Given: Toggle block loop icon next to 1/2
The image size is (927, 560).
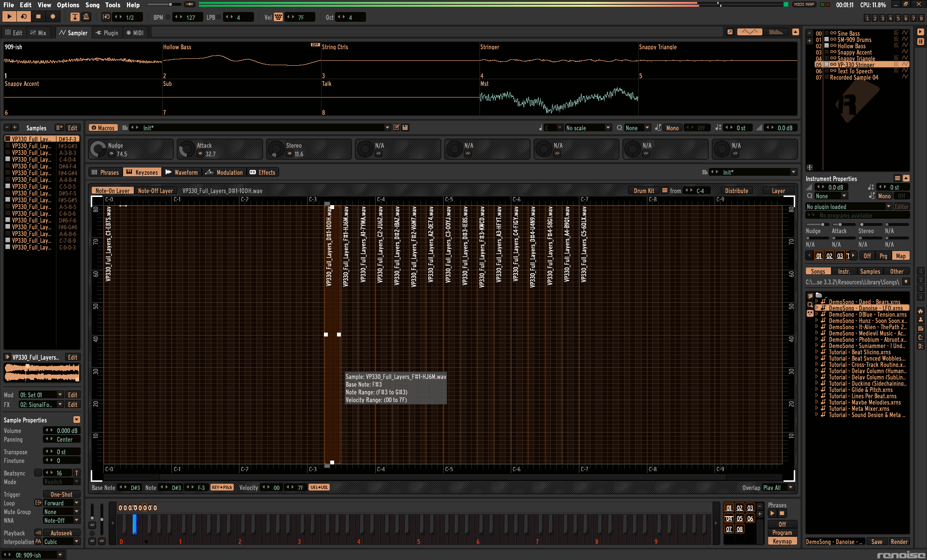Looking at the screenshot, I should pos(106,17).
